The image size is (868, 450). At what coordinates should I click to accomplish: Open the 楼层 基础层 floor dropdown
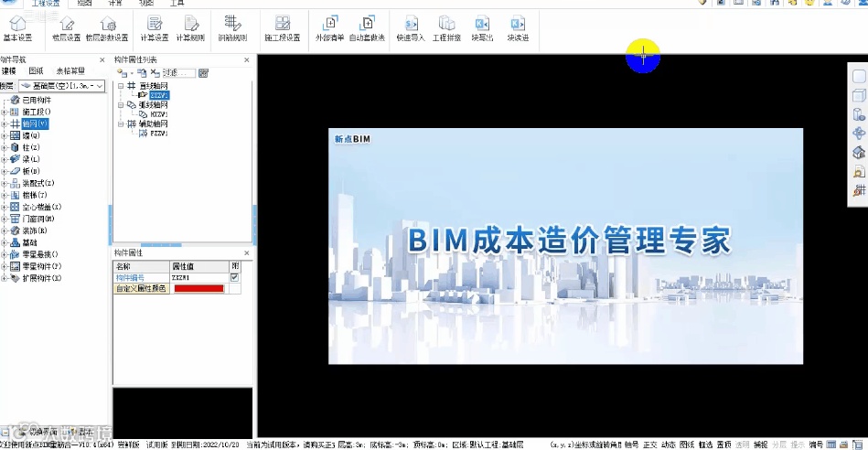[61, 86]
